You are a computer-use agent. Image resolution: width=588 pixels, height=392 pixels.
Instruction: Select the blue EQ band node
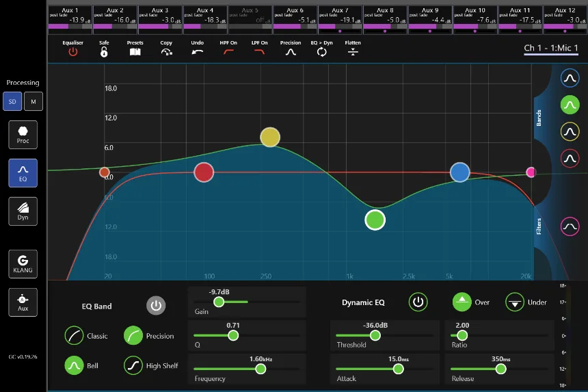pyautogui.click(x=459, y=172)
